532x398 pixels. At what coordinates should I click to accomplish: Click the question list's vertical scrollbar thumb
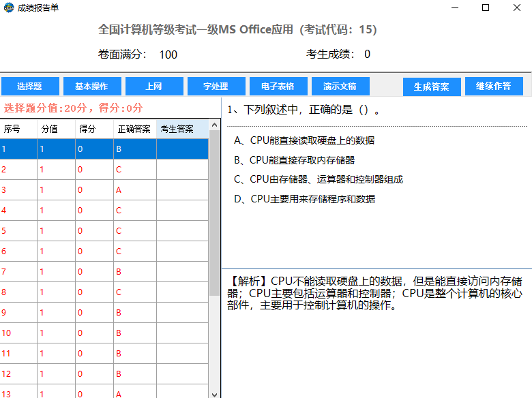point(214,204)
